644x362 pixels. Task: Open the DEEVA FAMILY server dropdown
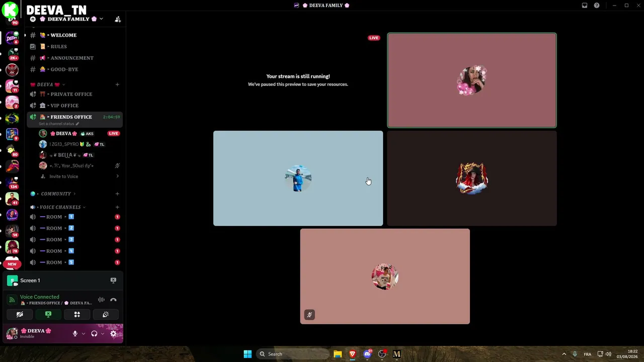click(x=101, y=19)
